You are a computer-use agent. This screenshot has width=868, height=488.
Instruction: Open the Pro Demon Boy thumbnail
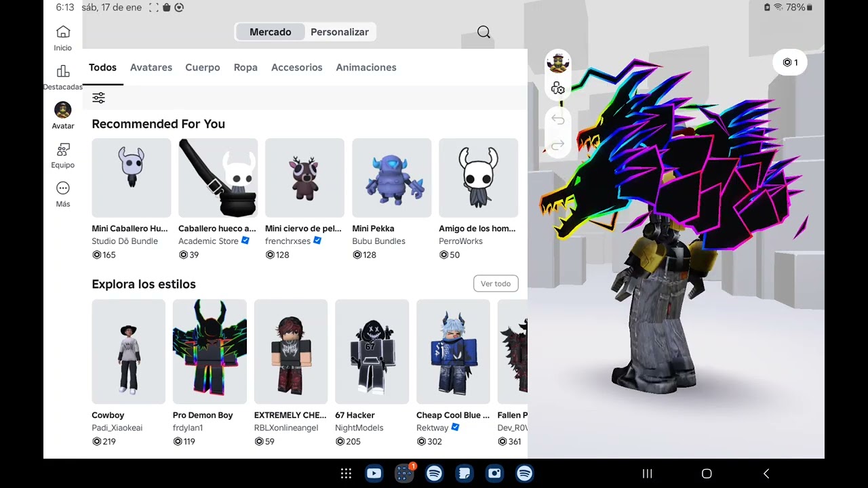pos(210,352)
